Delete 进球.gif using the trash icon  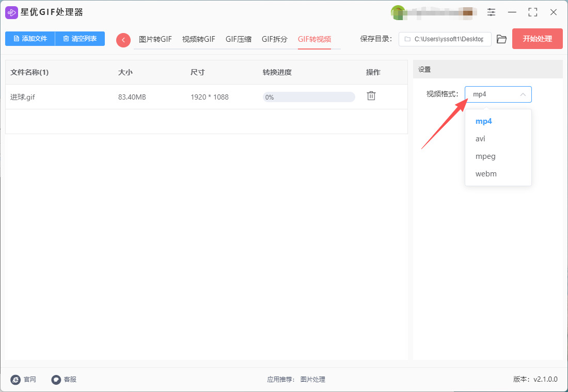click(371, 96)
